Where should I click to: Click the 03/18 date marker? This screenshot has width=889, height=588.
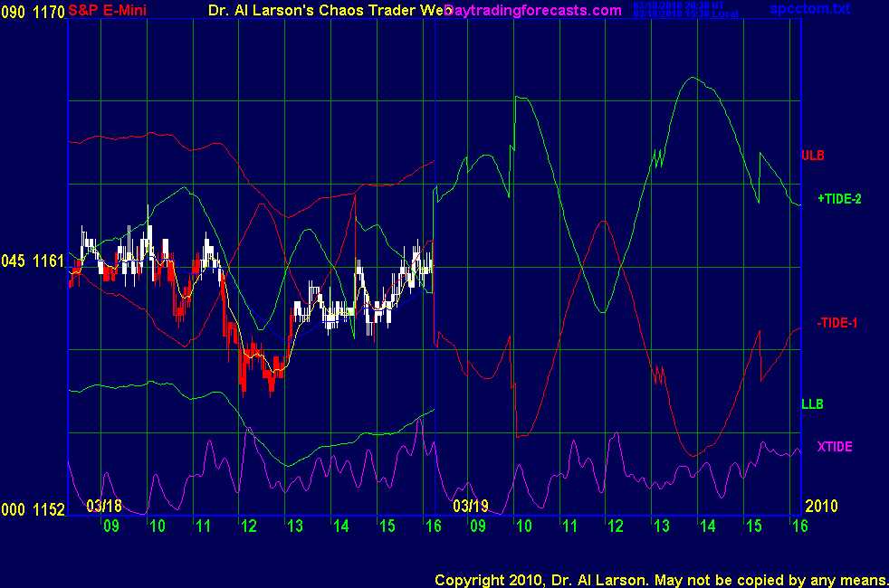pyautogui.click(x=104, y=505)
